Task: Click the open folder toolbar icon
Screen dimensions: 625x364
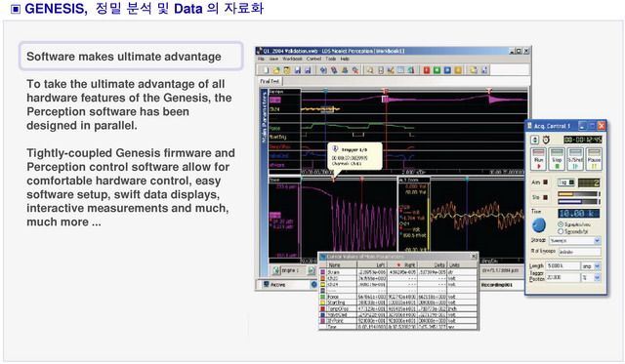Action: tap(276, 70)
